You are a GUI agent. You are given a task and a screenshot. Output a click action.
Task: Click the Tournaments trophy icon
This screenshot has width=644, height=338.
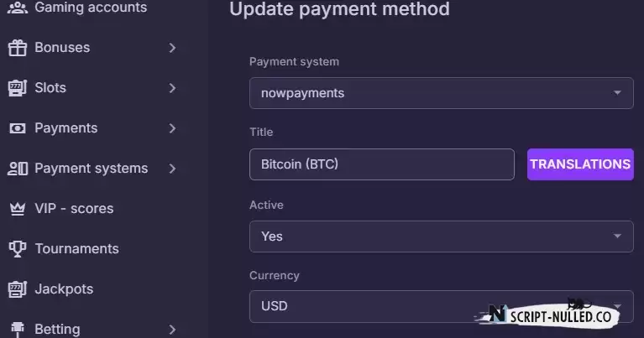click(18, 248)
